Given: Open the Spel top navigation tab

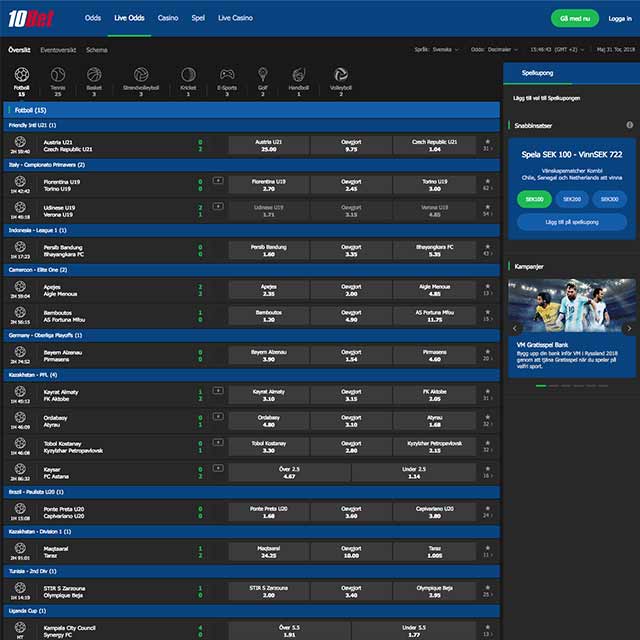Looking at the screenshot, I should tap(198, 18).
